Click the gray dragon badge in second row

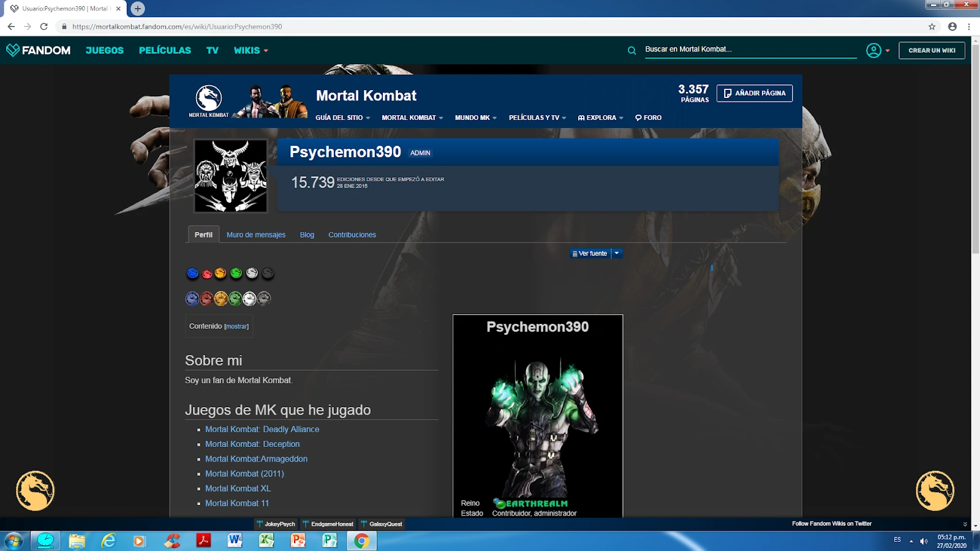(264, 299)
